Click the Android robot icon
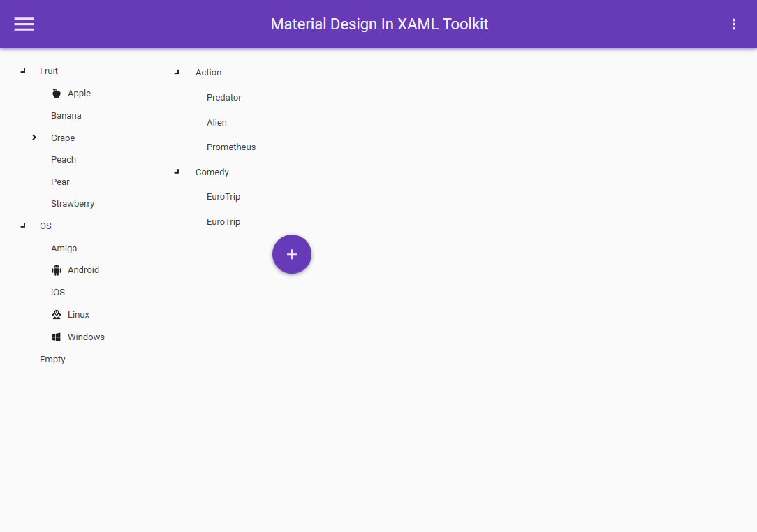Viewport: 757px width, 532px height. (57, 270)
